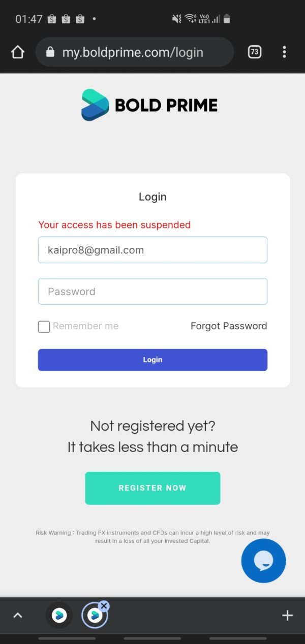Open the browser three-dot menu
Viewport: 305px width, 644px height.
[284, 52]
